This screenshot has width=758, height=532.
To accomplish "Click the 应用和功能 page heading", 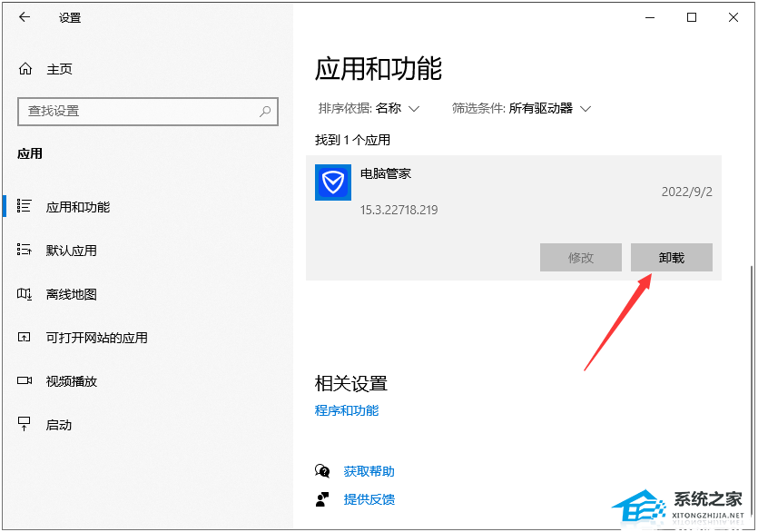I will click(378, 68).
